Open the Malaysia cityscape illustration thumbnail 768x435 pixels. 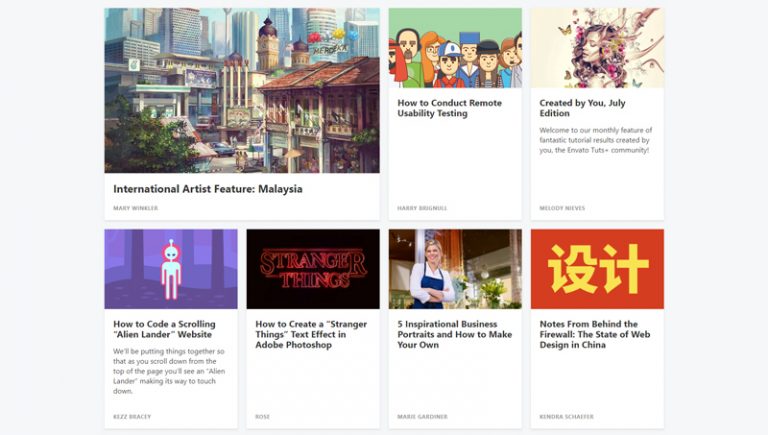click(242, 90)
